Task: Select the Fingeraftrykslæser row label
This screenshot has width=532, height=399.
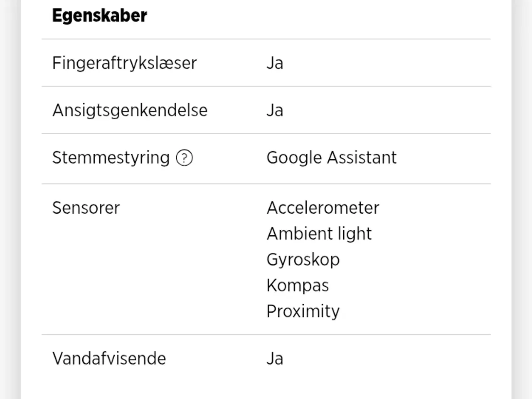Action: 124,63
